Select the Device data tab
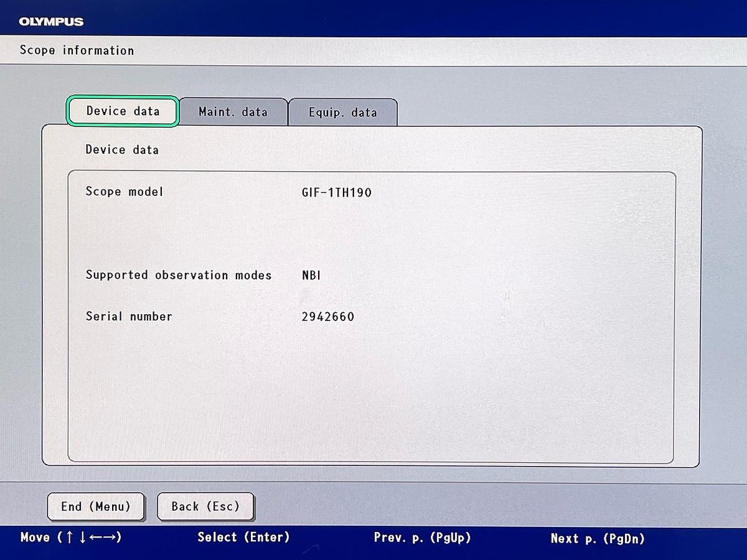747x560 pixels. tap(122, 110)
